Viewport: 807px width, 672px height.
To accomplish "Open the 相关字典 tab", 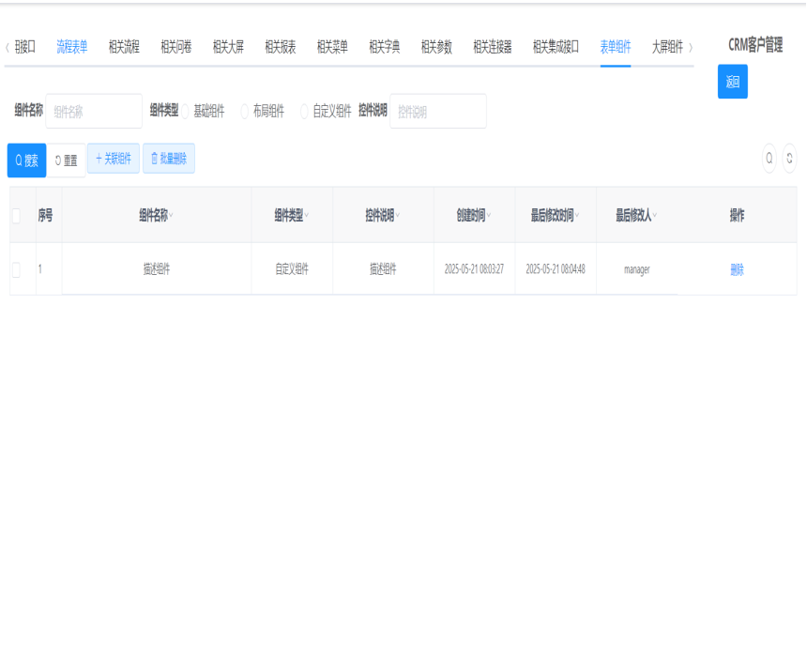I will point(384,47).
